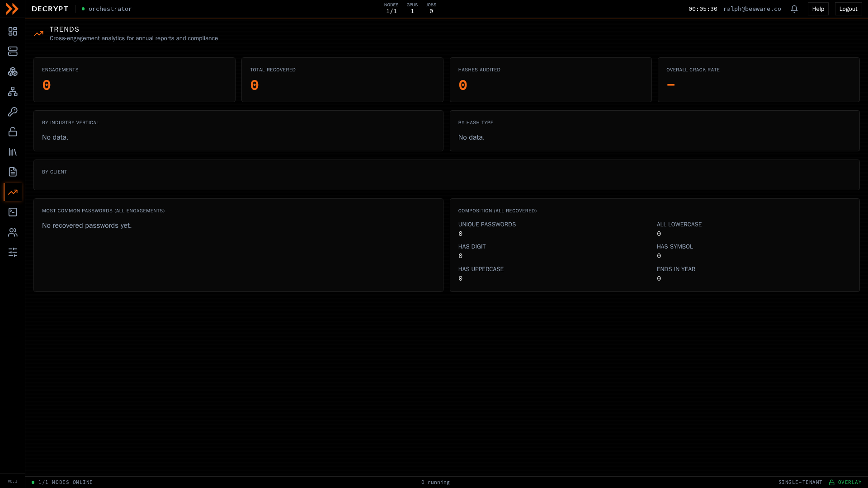
Task: Click the Has Symbol label
Action: 675,247
